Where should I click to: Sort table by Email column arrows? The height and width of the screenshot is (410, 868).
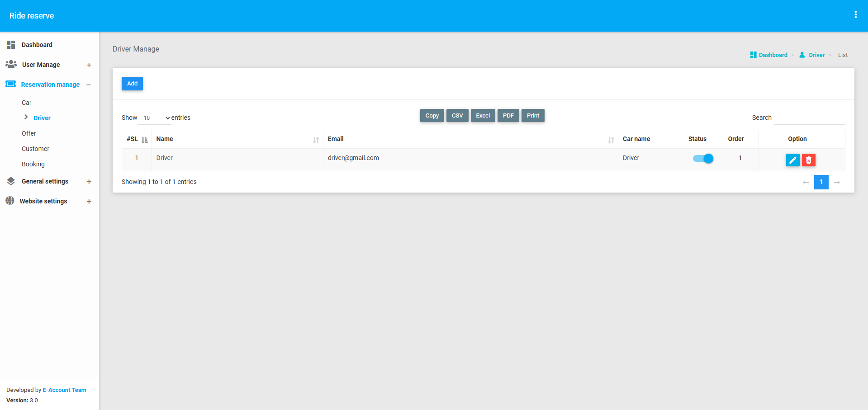(611, 140)
